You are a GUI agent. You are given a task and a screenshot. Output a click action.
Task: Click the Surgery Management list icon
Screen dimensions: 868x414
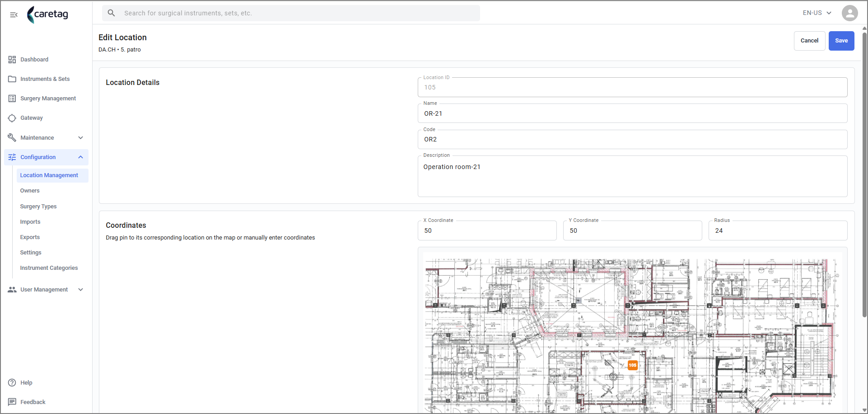12,99
